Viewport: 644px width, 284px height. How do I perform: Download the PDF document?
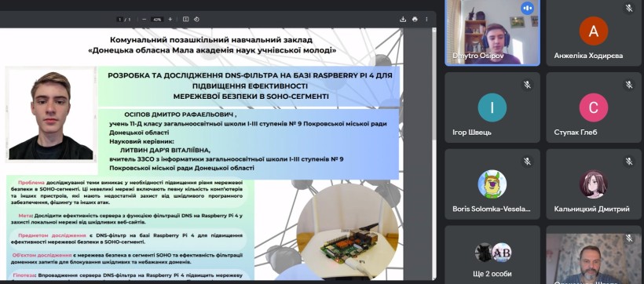403,20
